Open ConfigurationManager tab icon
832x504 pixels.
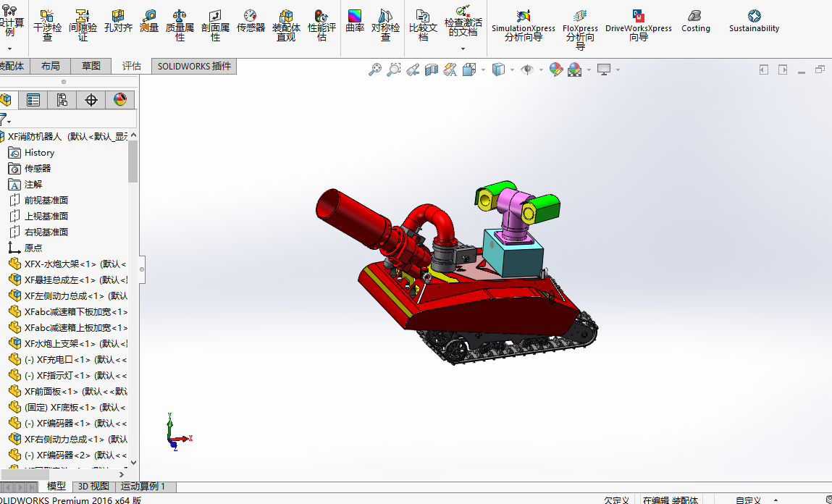coord(62,100)
